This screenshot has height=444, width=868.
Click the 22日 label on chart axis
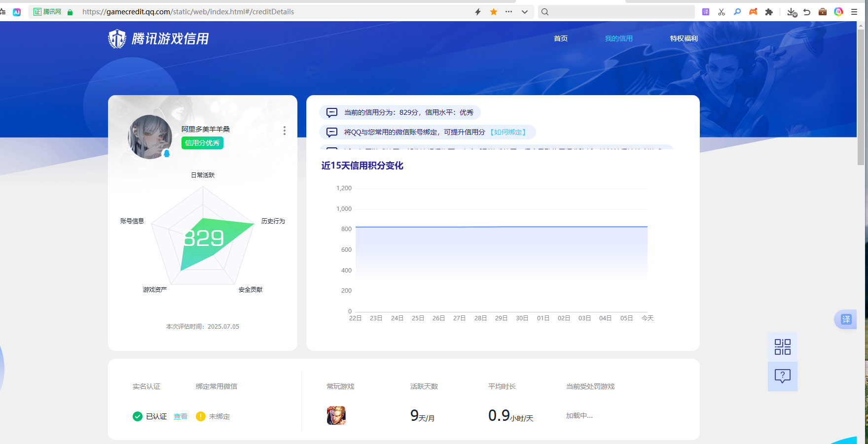tap(356, 318)
